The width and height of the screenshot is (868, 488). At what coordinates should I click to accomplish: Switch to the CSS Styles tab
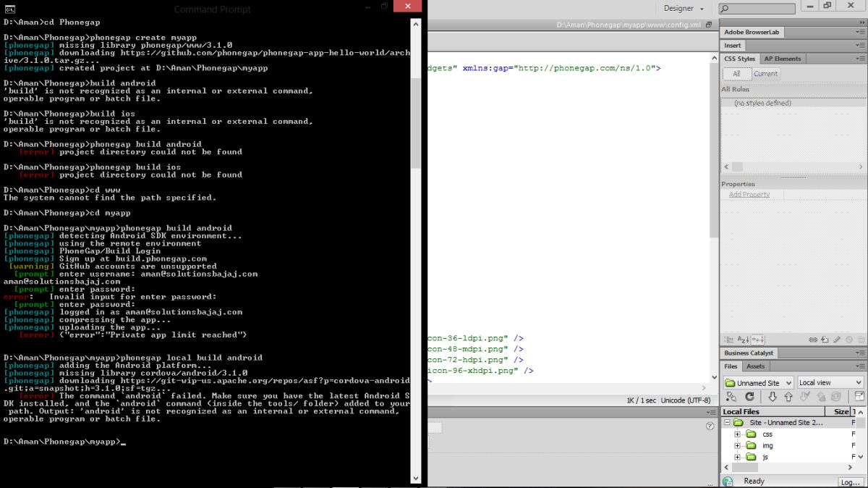pyautogui.click(x=740, y=59)
